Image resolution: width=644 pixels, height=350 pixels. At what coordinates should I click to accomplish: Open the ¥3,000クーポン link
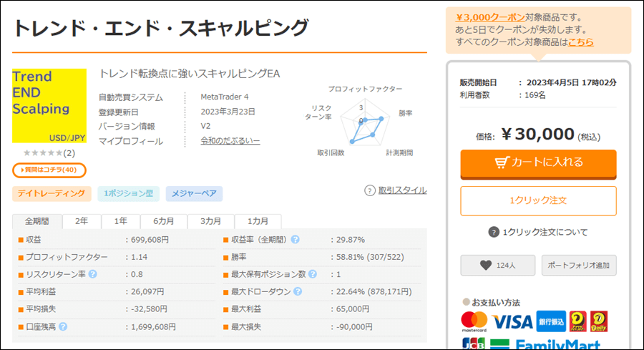pyautogui.click(x=490, y=17)
